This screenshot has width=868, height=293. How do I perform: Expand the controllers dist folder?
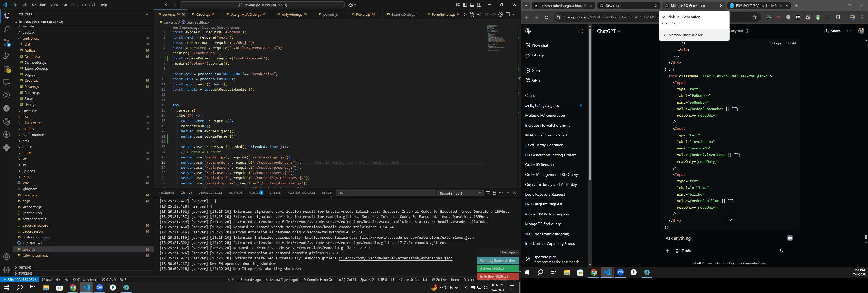[x=27, y=44]
